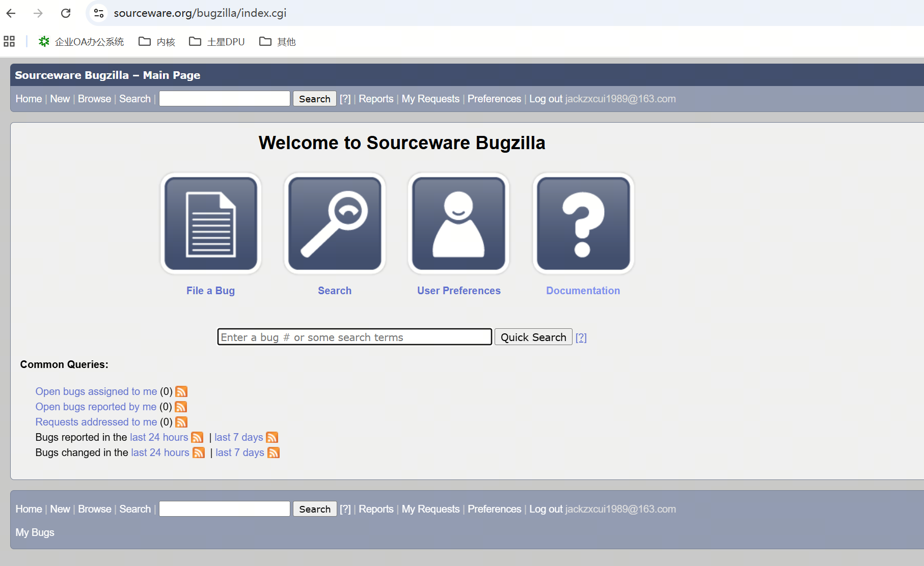The image size is (924, 566).
Task: Go forward using the browser forward arrow
Action: (38, 13)
